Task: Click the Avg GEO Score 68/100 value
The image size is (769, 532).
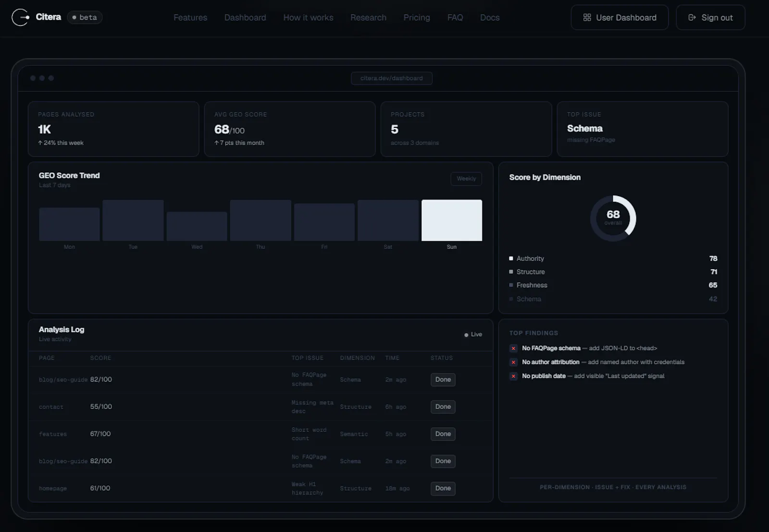Action: pyautogui.click(x=229, y=130)
